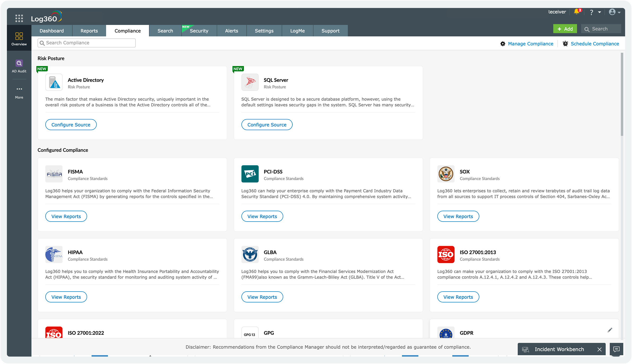Screen dimensions: 632x364
Task: Open the user account menu
Action: point(614,12)
